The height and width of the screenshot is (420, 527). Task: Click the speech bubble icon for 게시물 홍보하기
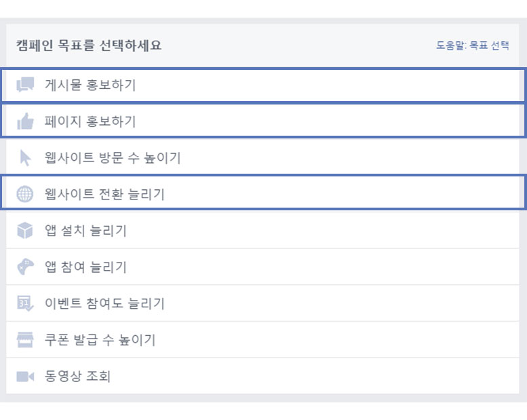coord(25,85)
